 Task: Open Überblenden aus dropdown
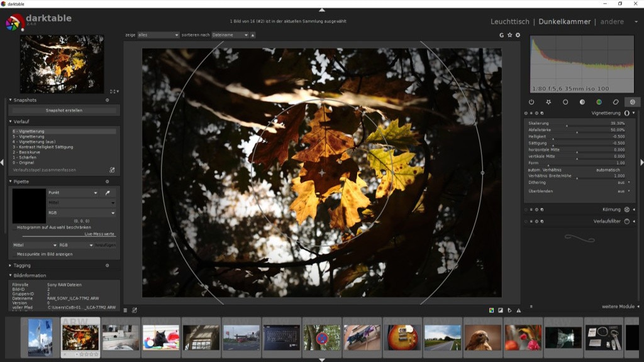point(579,191)
